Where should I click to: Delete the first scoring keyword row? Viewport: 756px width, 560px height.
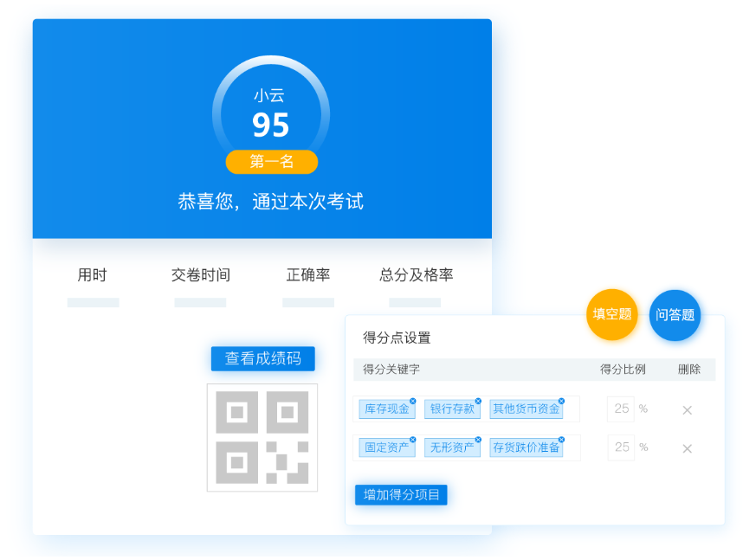687,409
